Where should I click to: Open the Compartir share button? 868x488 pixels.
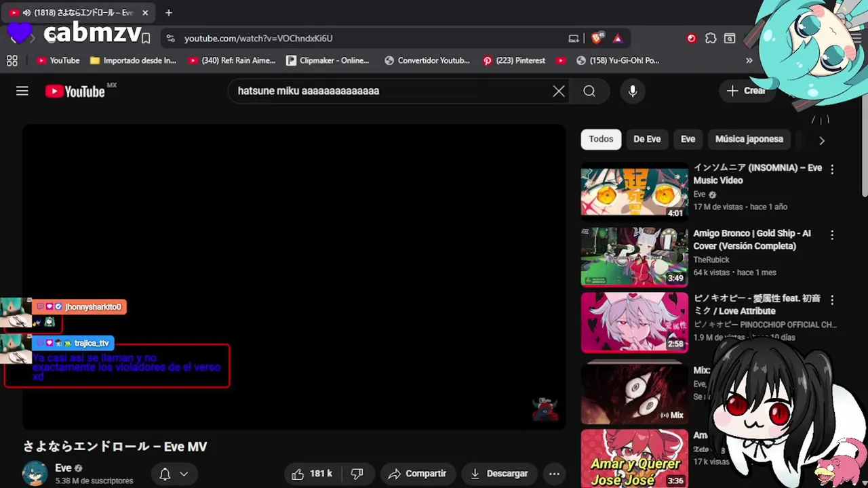(418, 474)
